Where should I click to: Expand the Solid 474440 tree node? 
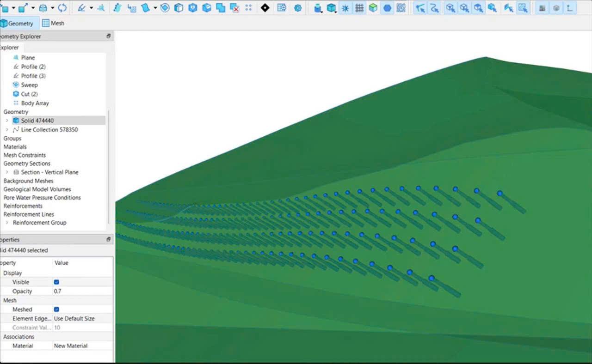[7, 121]
